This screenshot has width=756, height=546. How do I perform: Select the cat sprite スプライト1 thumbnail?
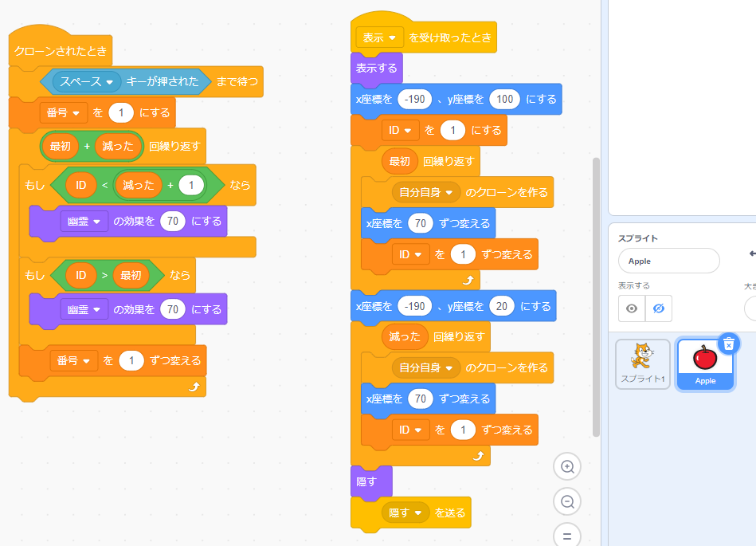(642, 363)
